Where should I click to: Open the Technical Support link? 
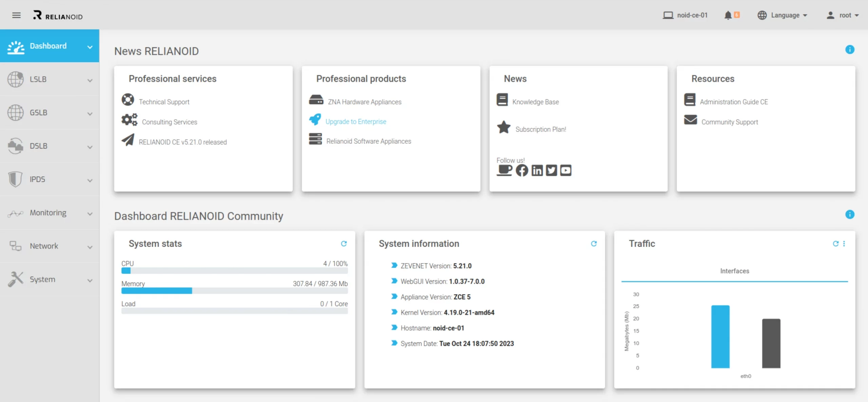click(x=164, y=102)
